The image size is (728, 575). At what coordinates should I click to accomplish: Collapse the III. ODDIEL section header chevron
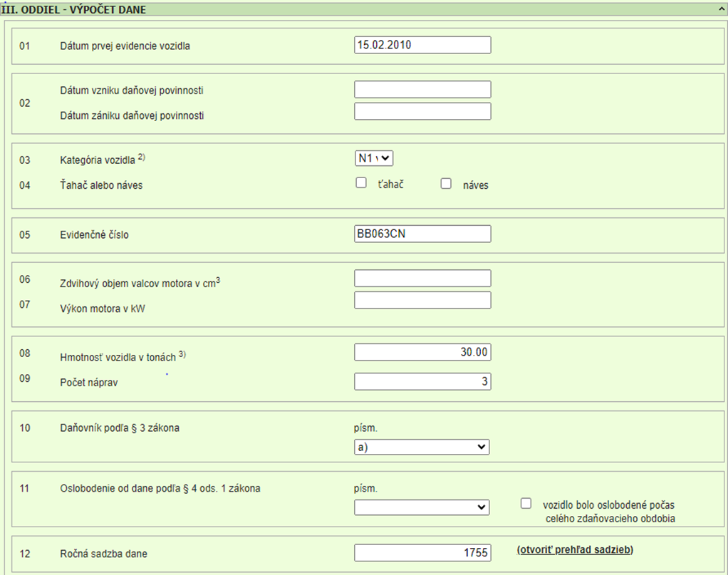(722, 9)
